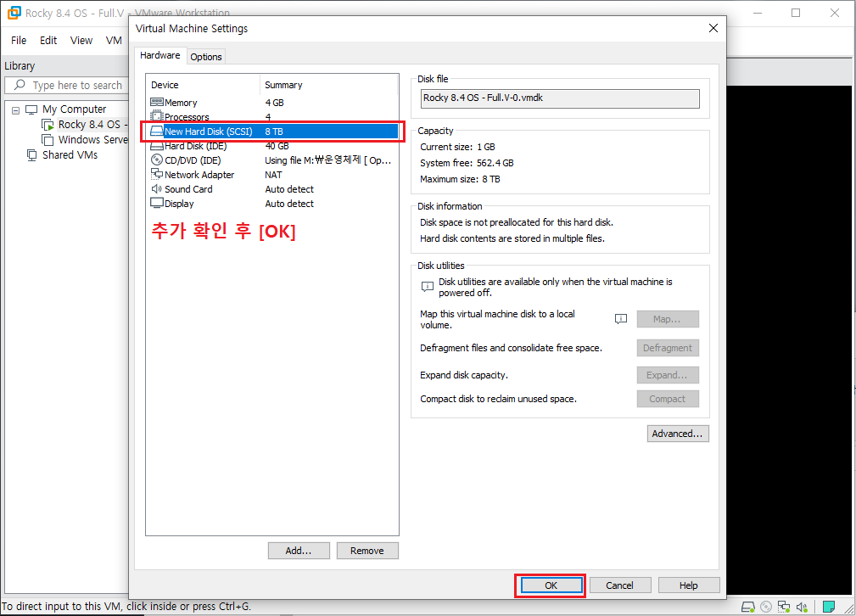856x616 pixels.
Task: Click the hard disk status bar icon
Action: click(748, 607)
